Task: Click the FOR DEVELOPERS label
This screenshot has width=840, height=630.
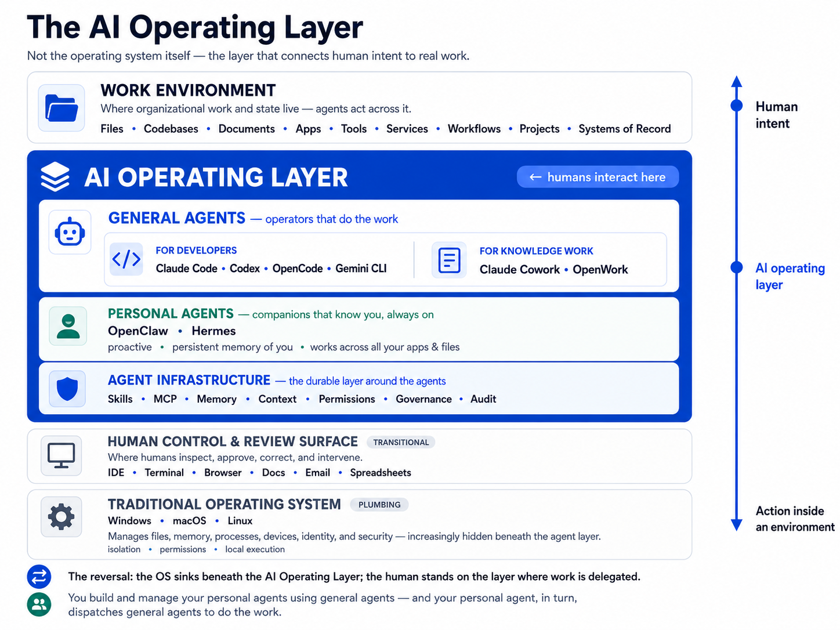Action: point(196,251)
